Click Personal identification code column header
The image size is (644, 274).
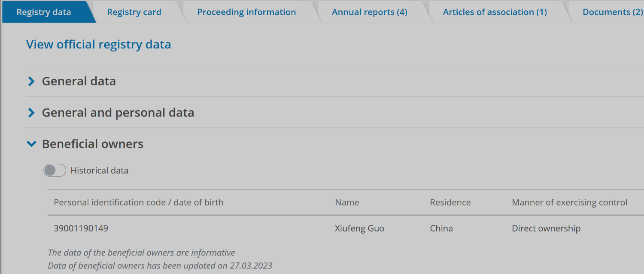click(139, 202)
